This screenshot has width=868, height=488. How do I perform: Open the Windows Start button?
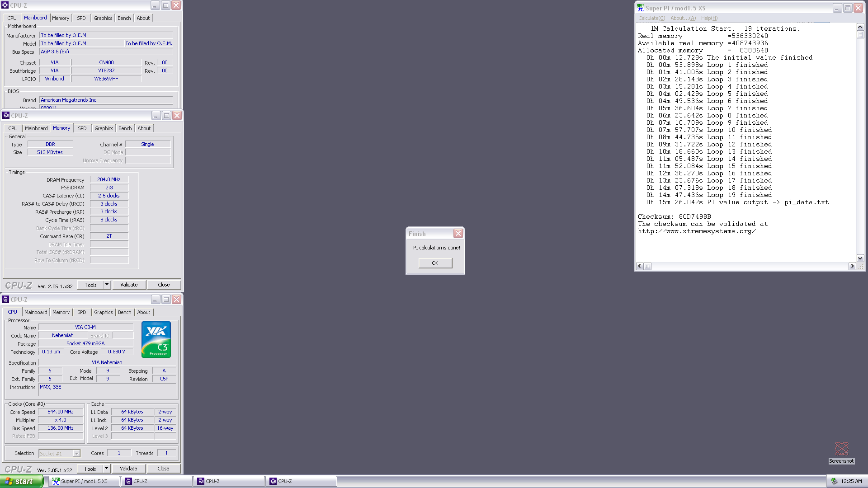(x=21, y=481)
